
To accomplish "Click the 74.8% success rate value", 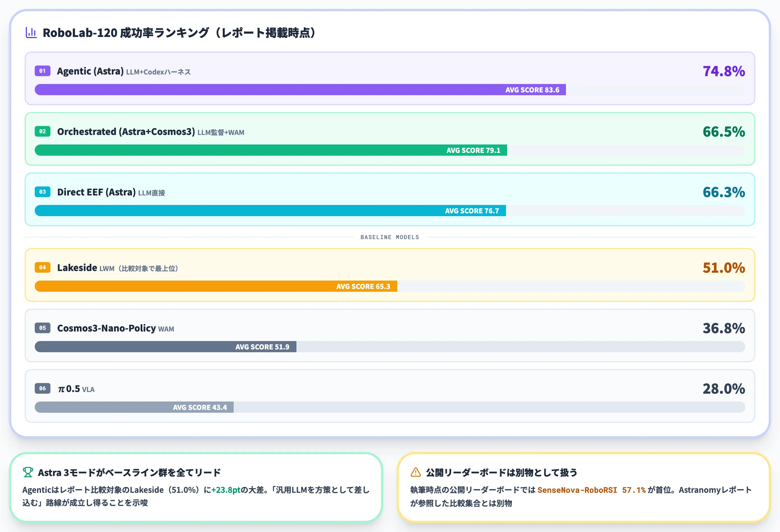I will tap(724, 71).
